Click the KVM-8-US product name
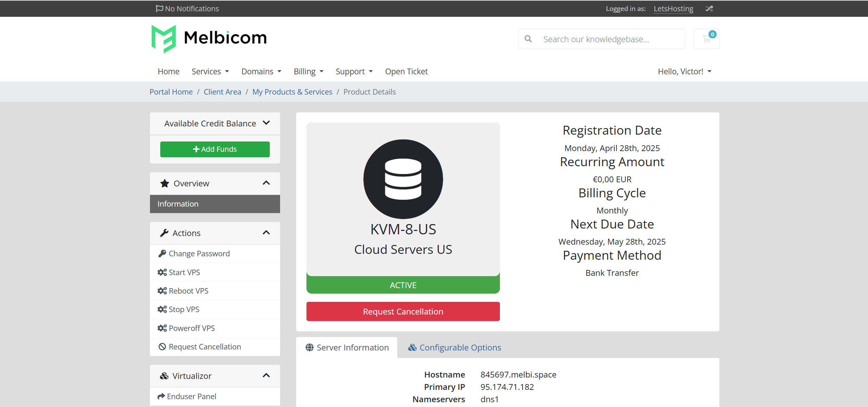 pos(403,229)
